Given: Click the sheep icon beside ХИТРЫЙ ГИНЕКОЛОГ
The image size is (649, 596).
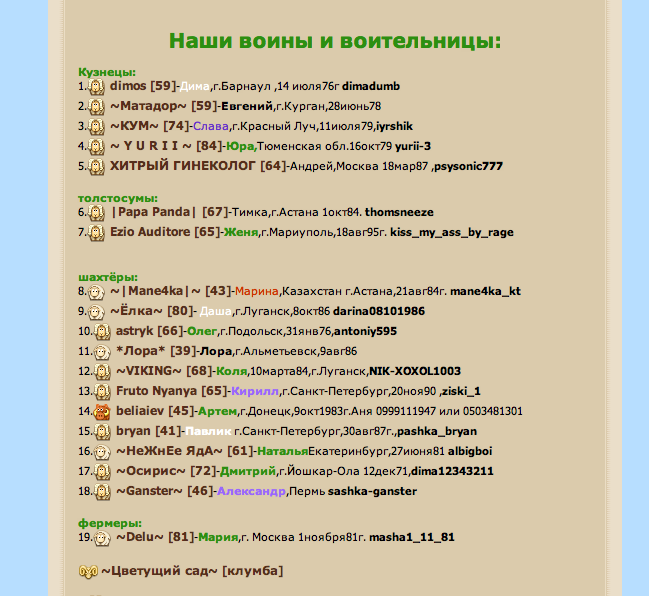Looking at the screenshot, I should 96,167.
